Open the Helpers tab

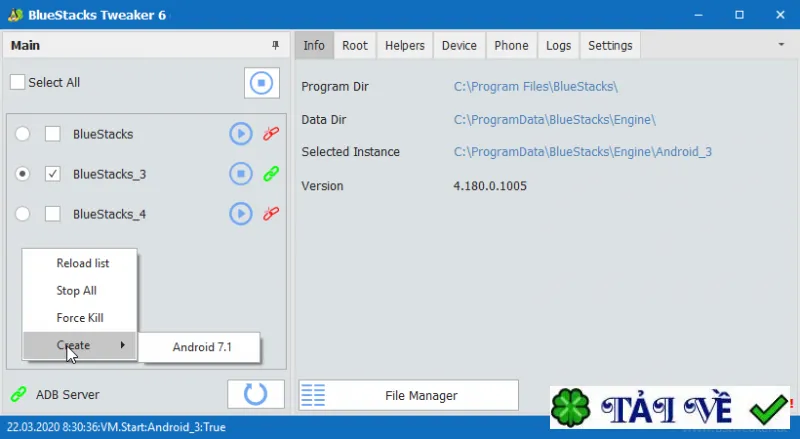[x=405, y=45]
